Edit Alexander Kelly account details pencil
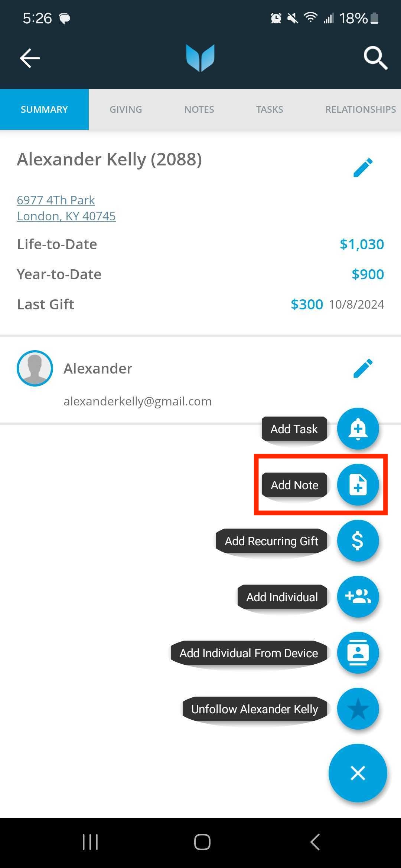This screenshot has height=868, width=401. tap(363, 168)
